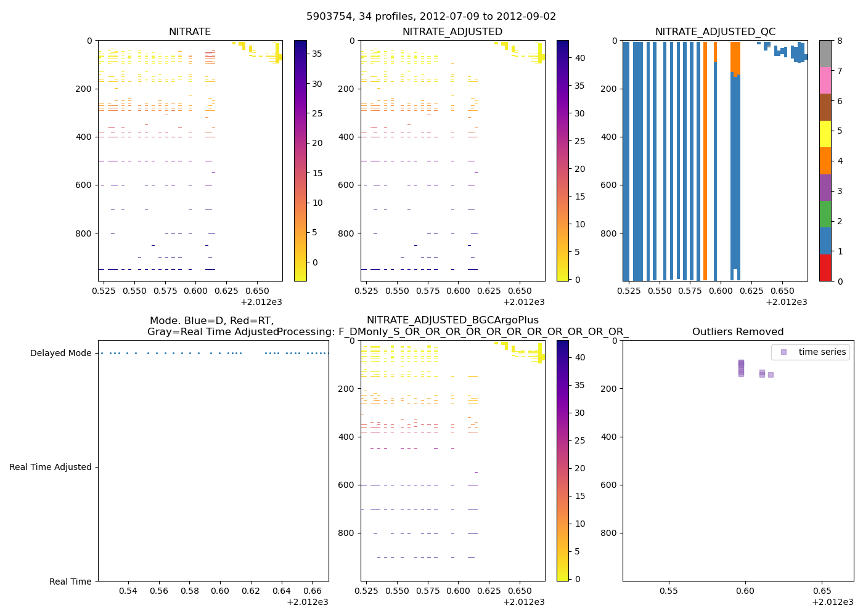Click the NITRATE_ADJUSTED_BGCArgoPlus colorbar

coord(563,460)
